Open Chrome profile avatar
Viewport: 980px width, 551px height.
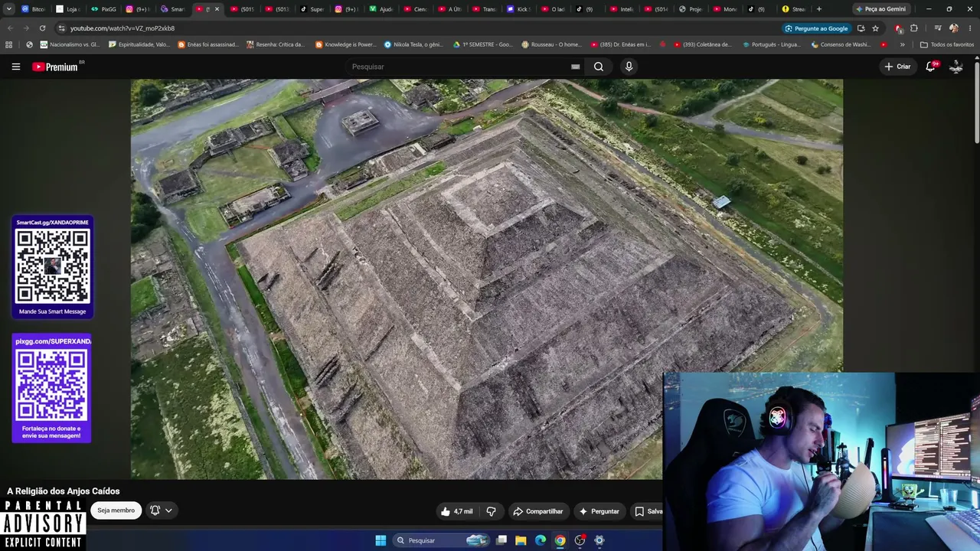click(x=954, y=28)
